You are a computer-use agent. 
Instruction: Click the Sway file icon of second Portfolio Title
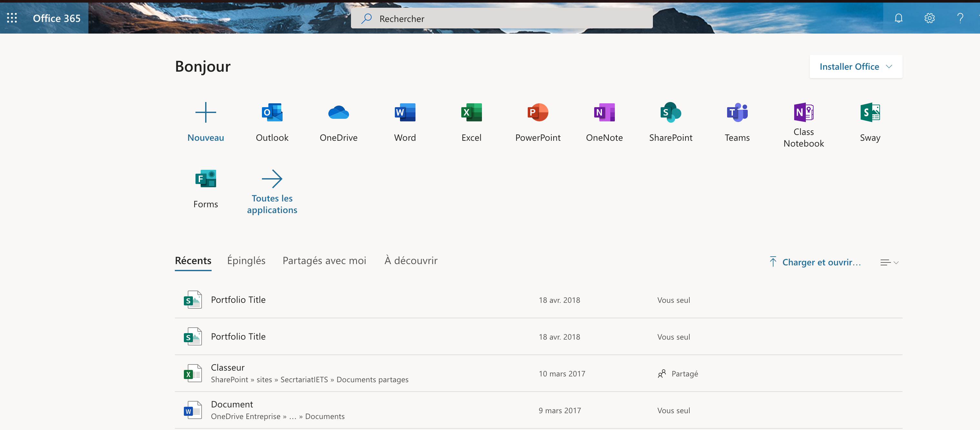[x=193, y=337]
